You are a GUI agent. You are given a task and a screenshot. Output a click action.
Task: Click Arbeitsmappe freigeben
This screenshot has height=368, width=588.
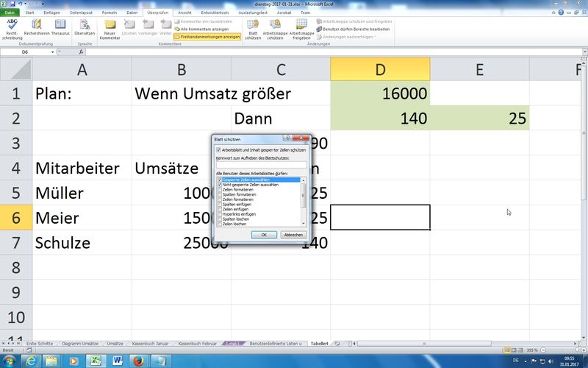pos(301,29)
